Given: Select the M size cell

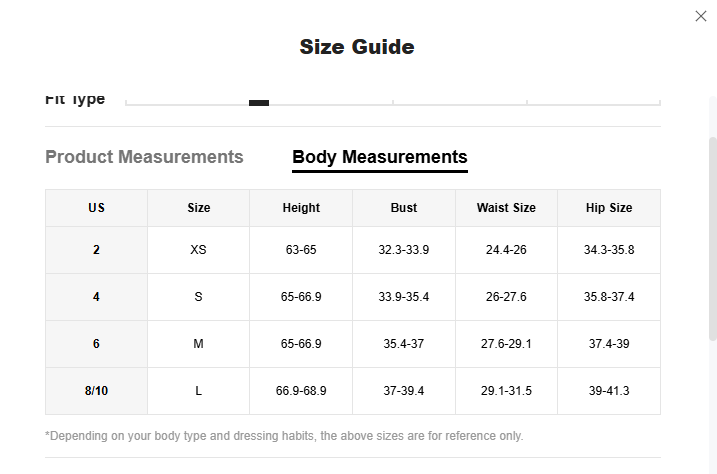Looking at the screenshot, I should pos(199,344).
